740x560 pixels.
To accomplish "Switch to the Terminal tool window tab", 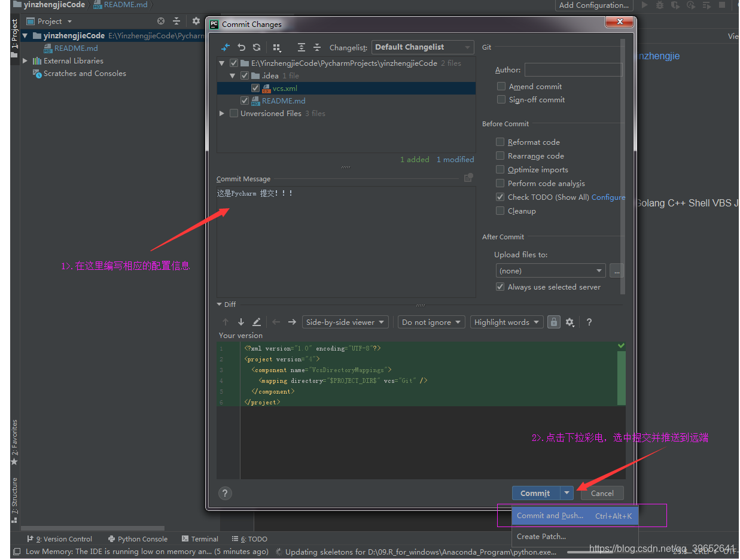I will click(x=200, y=538).
